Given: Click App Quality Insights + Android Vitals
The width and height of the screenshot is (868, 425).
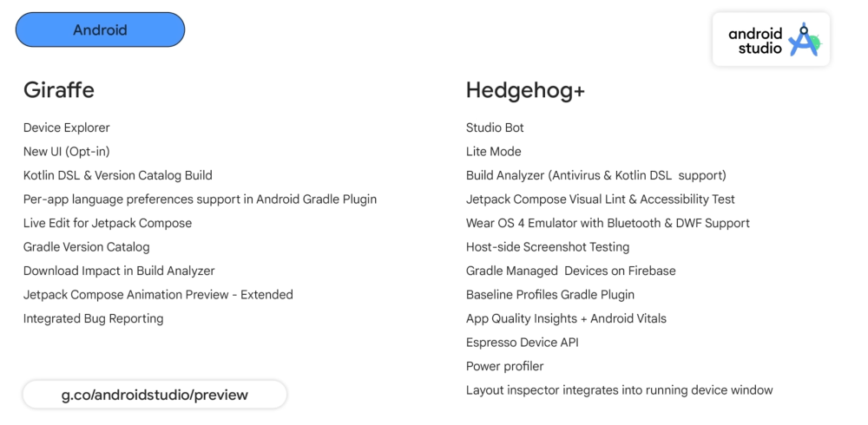Looking at the screenshot, I should (x=566, y=318).
